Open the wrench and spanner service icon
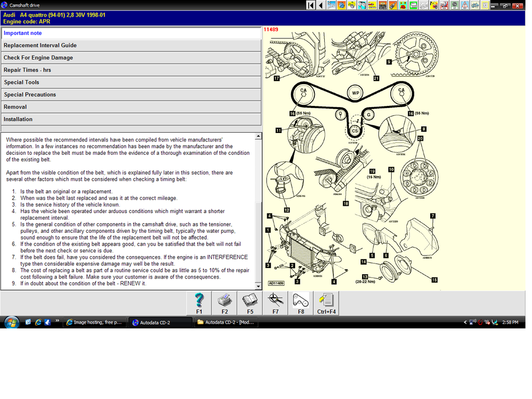532x399 pixels. (331, 5)
